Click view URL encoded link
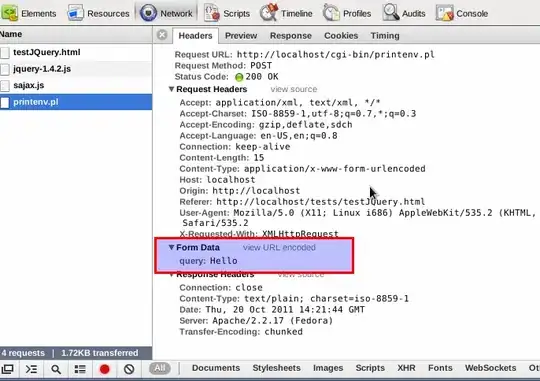 (279, 247)
